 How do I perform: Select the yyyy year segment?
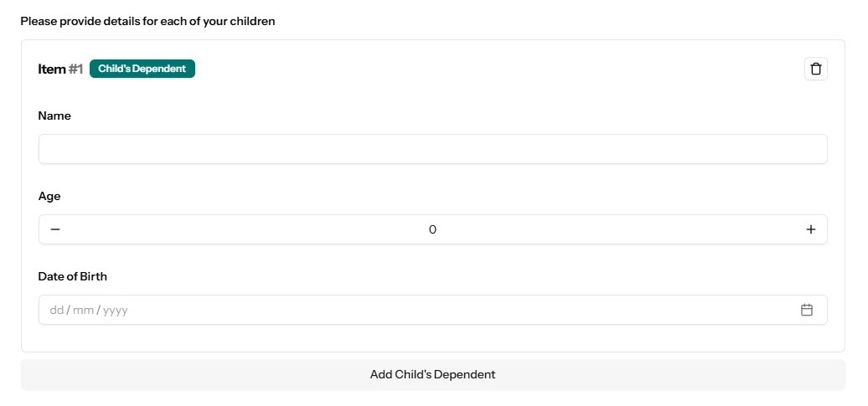click(x=115, y=310)
